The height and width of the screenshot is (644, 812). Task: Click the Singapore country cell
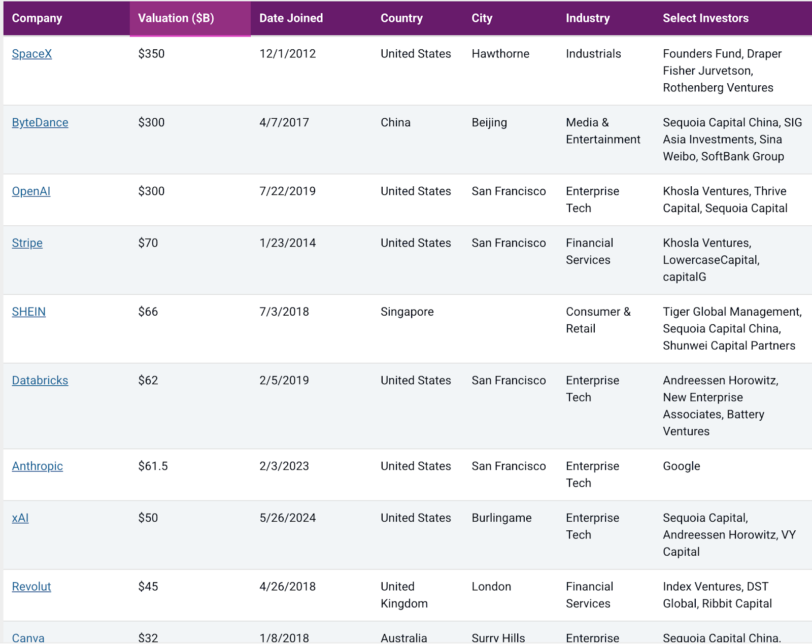click(407, 312)
